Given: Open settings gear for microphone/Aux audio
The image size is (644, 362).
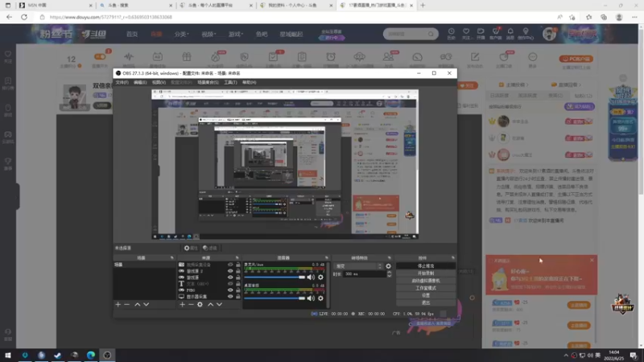Looking at the screenshot, I should point(320,278).
